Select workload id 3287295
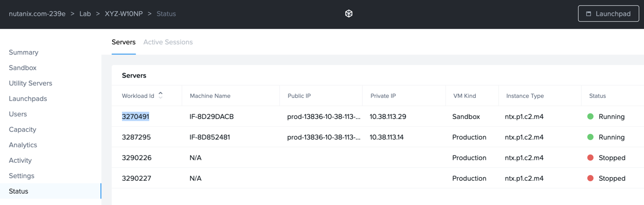The width and height of the screenshot is (644, 205). tap(136, 137)
